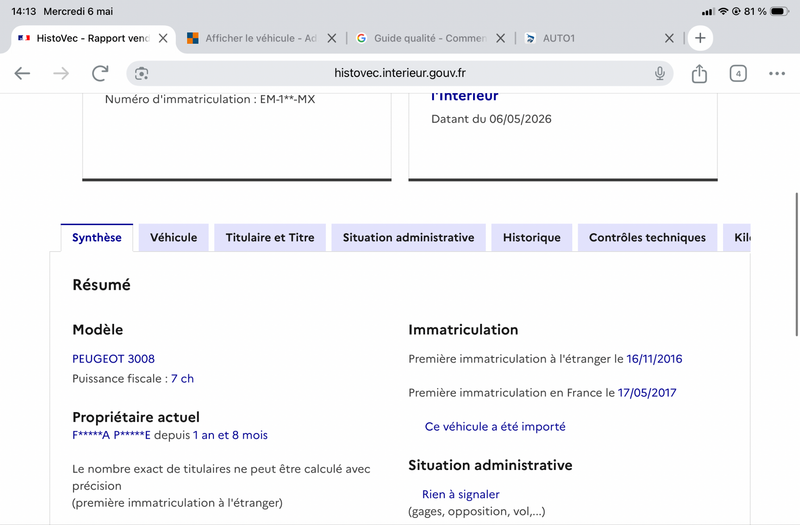The width and height of the screenshot is (800, 525).
Task: Click the Propriétaire actuel heading
Action: pos(136,417)
